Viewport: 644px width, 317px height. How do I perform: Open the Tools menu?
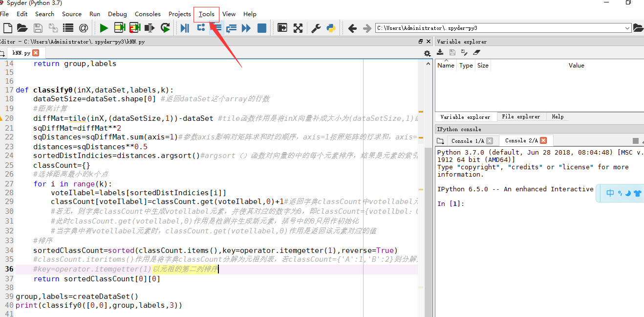[x=207, y=14]
